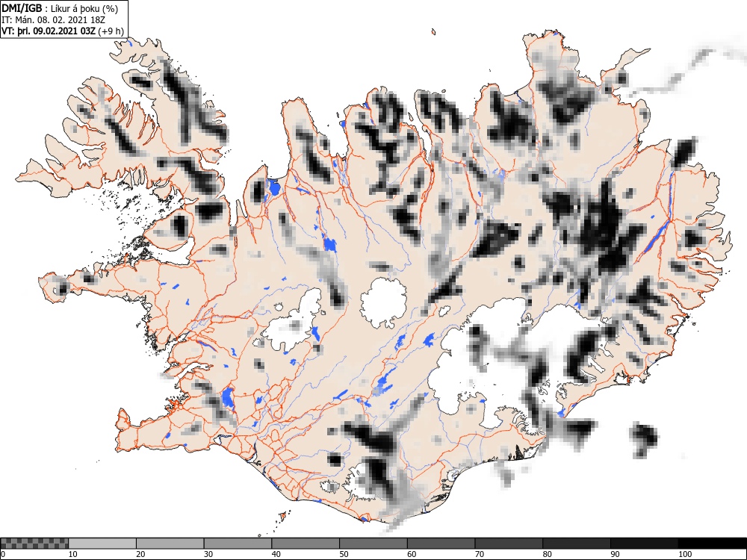Image resolution: width=747 pixels, height=560 pixels.
Task: Click the VT: þri. 09.02.2021 03Z line
Action: [63, 31]
